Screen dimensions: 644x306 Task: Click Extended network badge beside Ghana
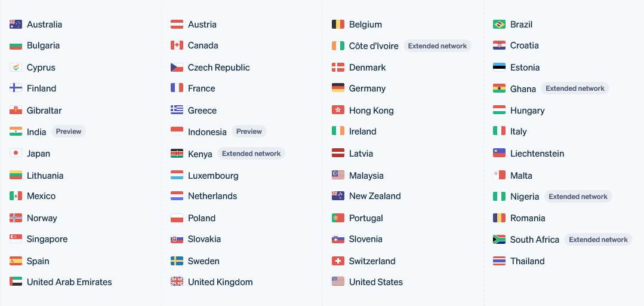tap(575, 88)
